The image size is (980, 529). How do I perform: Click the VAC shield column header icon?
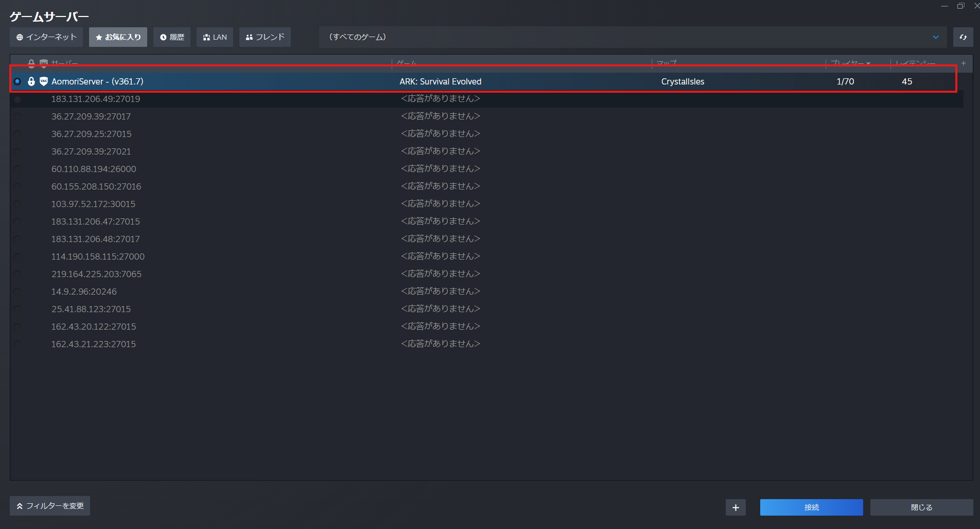pos(44,63)
